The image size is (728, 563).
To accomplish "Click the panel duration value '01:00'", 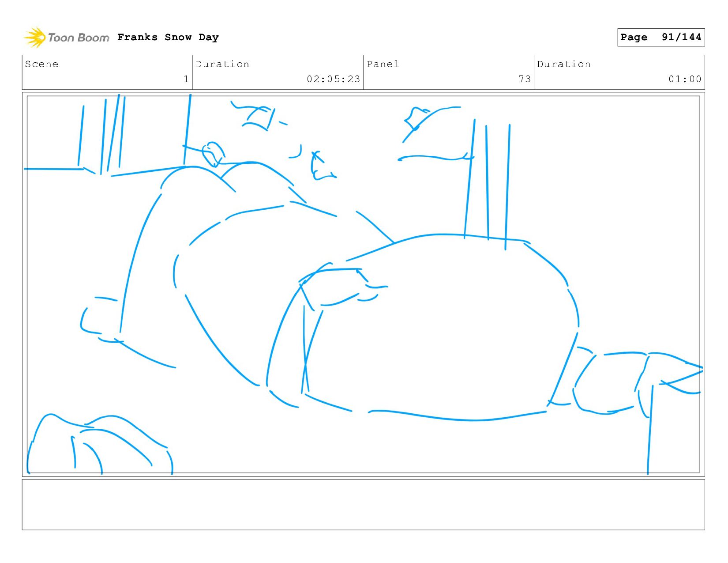I will pyautogui.click(x=685, y=79).
